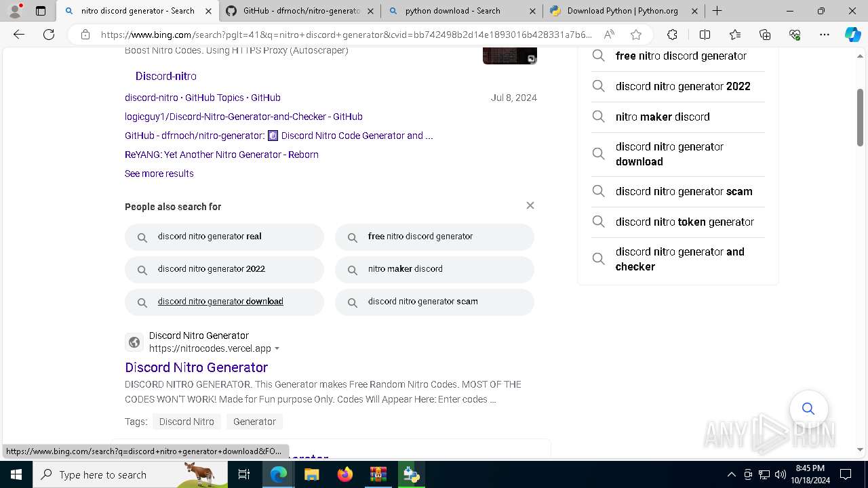Click the taskbar search box
868x488 pixels.
click(x=130, y=474)
